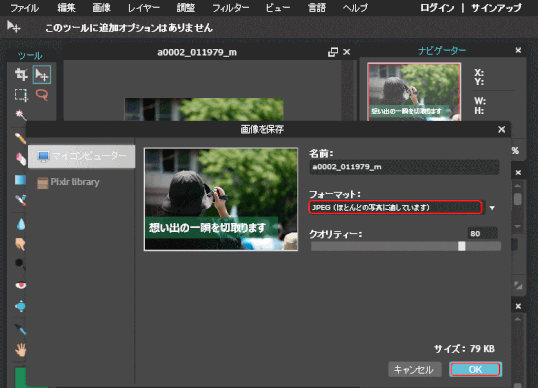The width and height of the screenshot is (538, 388).
Task: Select the Marquee selection tool
Action: coord(21,95)
